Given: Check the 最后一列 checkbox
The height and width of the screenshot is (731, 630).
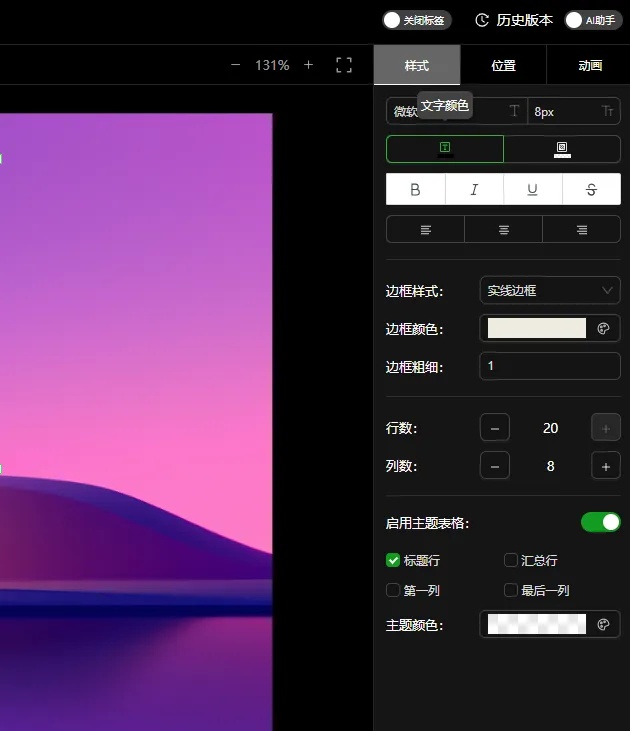Looking at the screenshot, I should click(511, 590).
